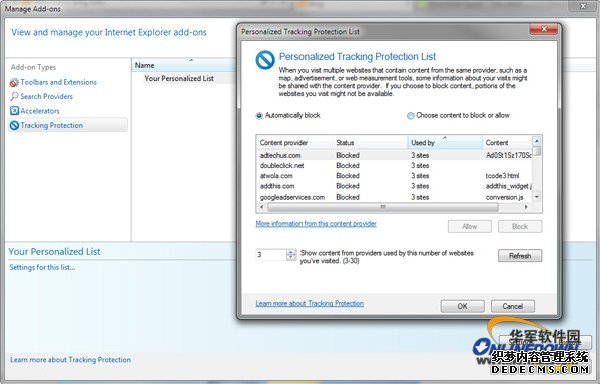The image size is (600, 384).
Task: Click the website count number field
Action: [271, 255]
